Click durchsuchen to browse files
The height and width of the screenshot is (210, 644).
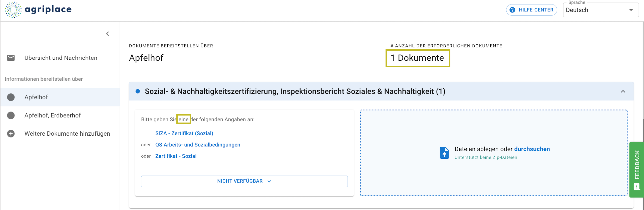tap(532, 149)
